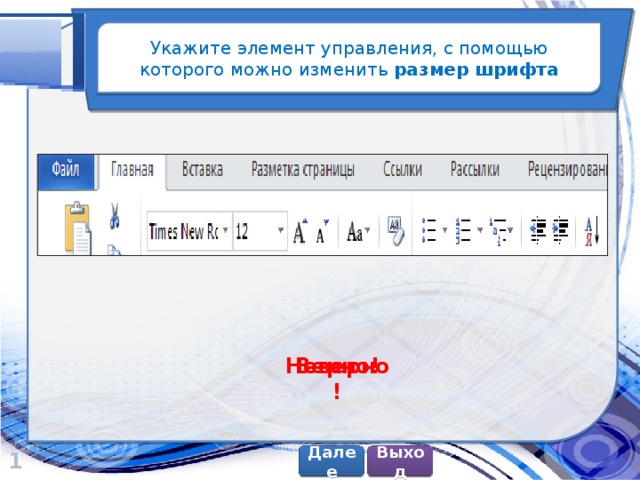
Task: Click the Decrease Indent icon
Action: (x=538, y=230)
